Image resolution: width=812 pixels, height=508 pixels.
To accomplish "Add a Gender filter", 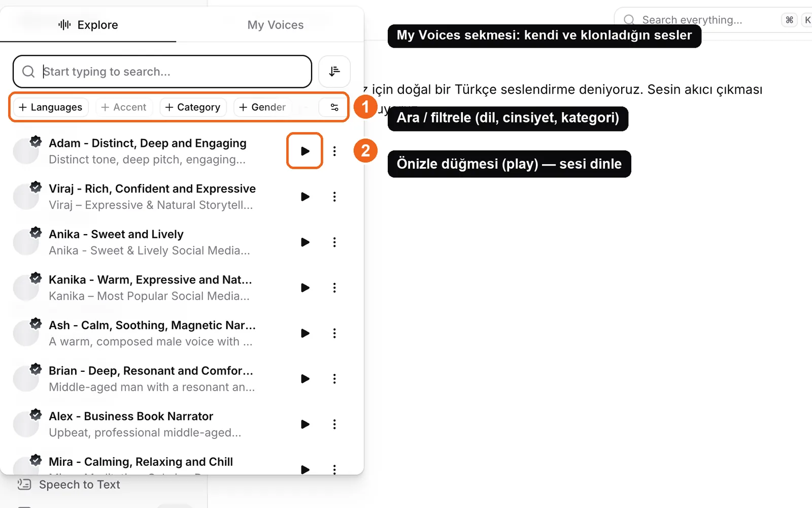I will [x=262, y=107].
